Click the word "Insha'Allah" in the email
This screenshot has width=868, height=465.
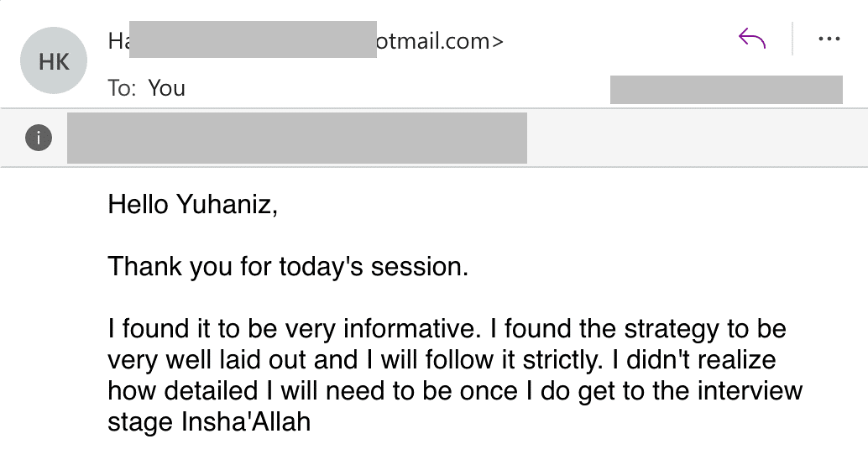tap(246, 422)
